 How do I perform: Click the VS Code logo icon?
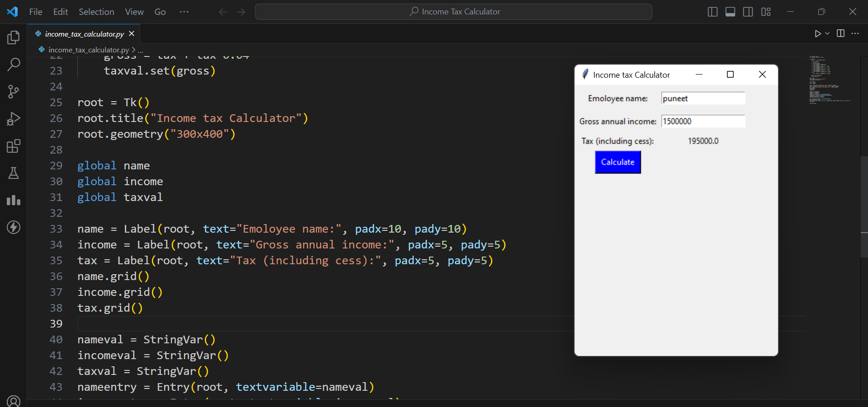click(12, 12)
